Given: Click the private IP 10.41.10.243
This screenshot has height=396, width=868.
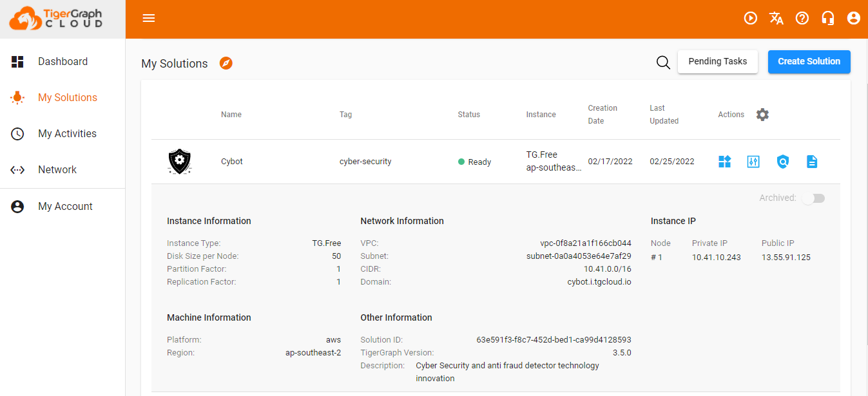Looking at the screenshot, I should 717,258.
